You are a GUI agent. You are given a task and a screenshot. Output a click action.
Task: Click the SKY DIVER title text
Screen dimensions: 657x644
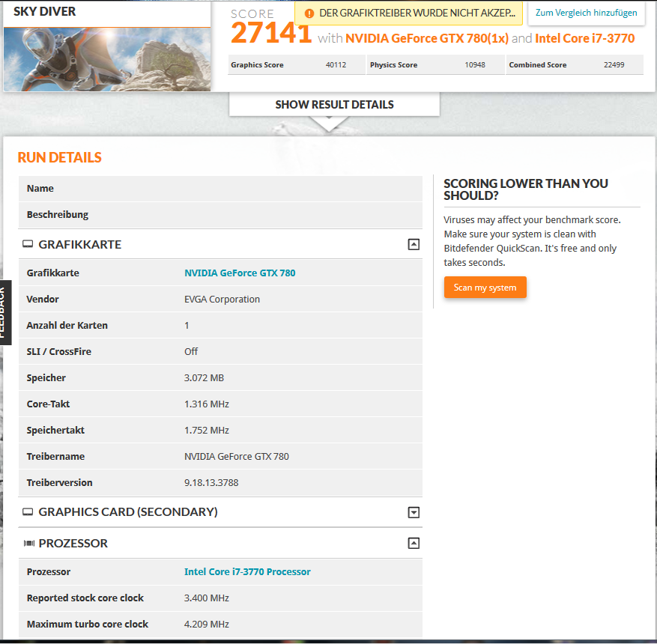pyautogui.click(x=44, y=11)
